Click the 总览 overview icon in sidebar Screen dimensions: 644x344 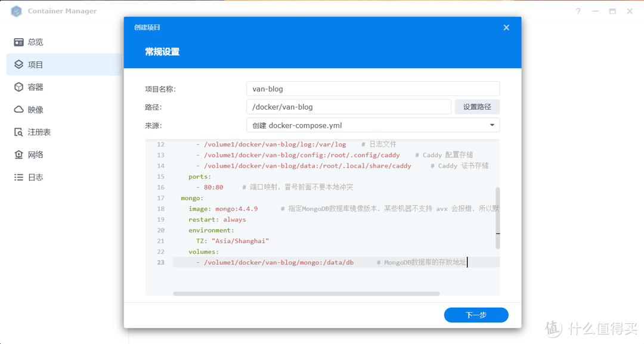tap(18, 42)
